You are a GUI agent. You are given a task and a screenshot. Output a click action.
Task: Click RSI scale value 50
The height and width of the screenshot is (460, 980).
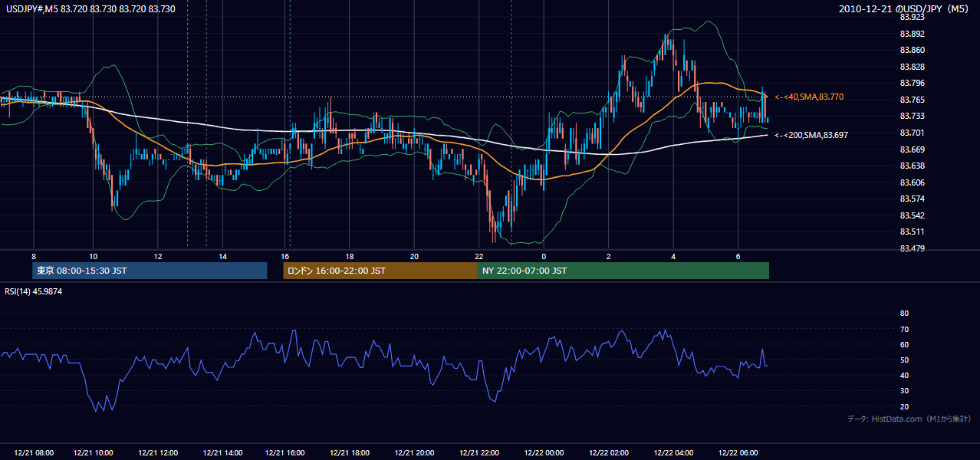pos(904,360)
